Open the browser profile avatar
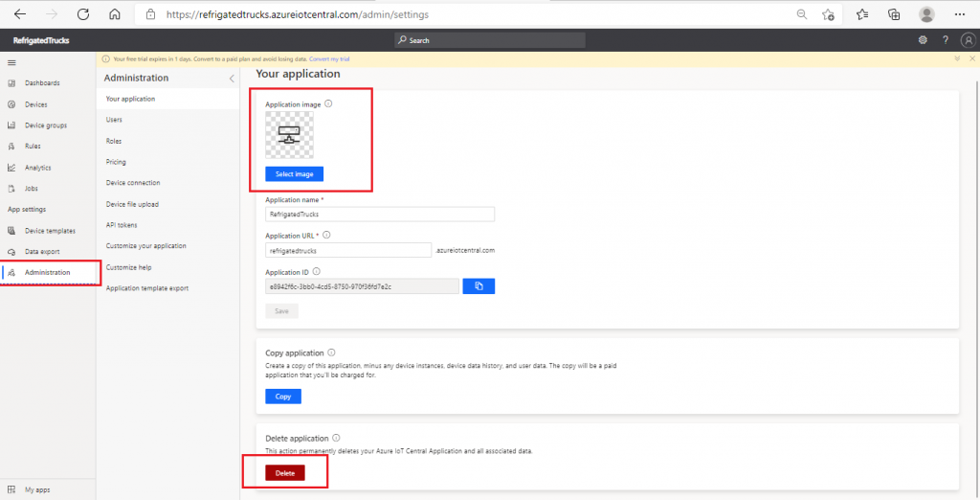The height and width of the screenshot is (500, 980). [926, 14]
